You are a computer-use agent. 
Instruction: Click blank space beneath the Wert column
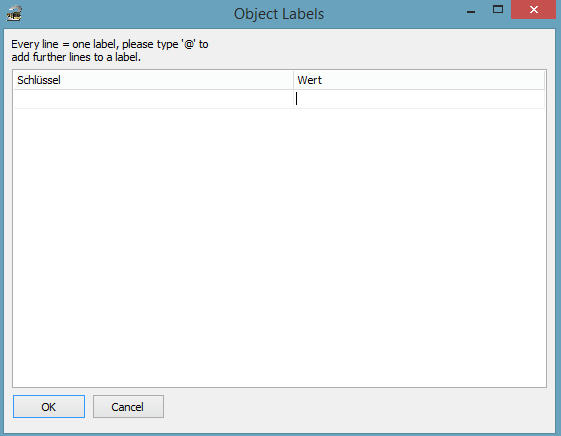pyautogui.click(x=419, y=247)
